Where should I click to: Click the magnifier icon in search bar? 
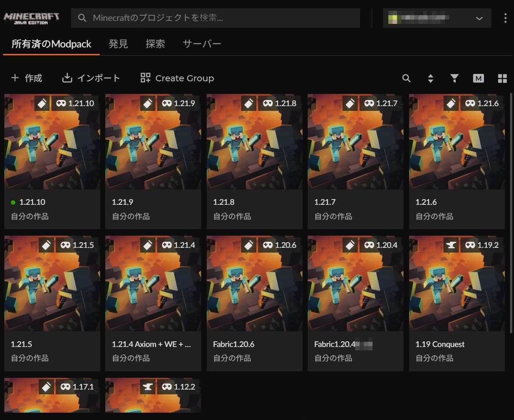(x=82, y=18)
